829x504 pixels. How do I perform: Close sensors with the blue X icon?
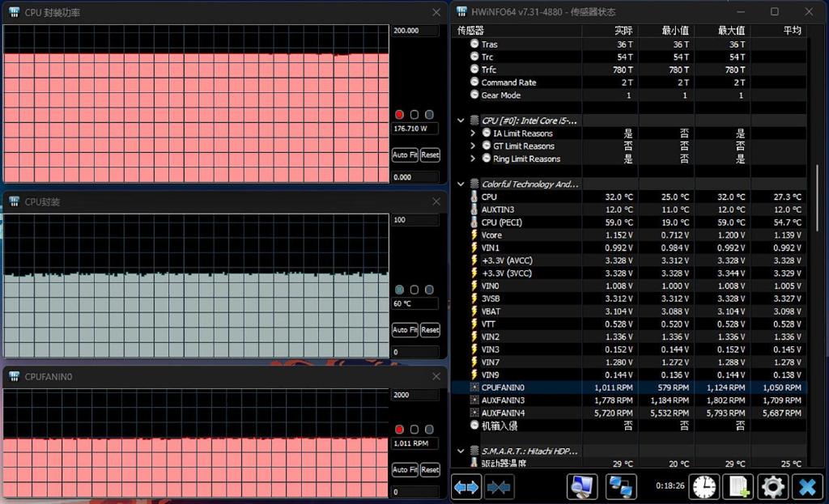pyautogui.click(x=807, y=486)
